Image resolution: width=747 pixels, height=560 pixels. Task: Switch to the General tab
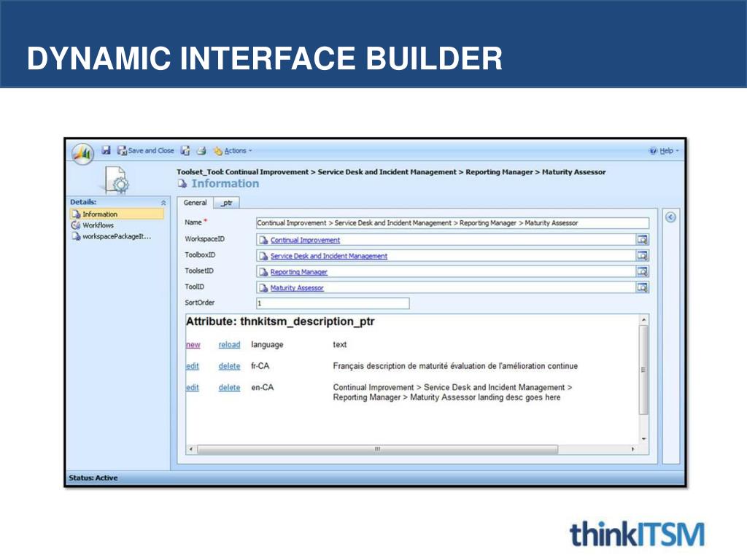click(x=195, y=203)
